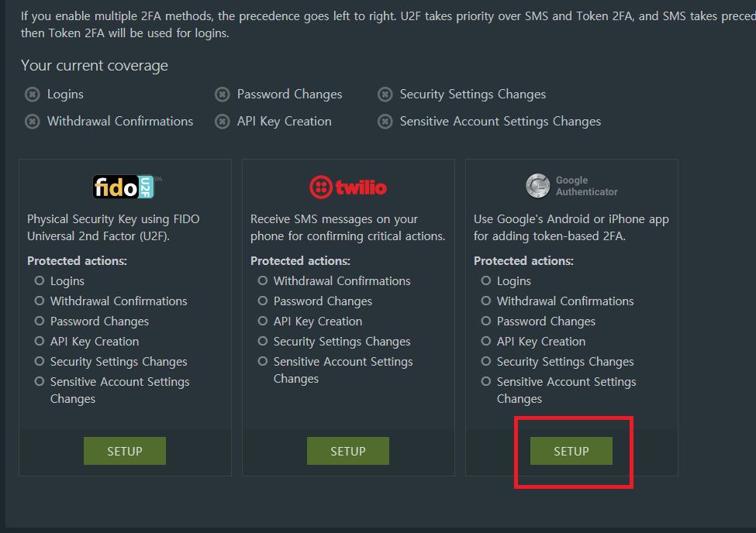756x533 pixels.
Task: Click 'Use Google's Android or iPhone app' description
Action: pos(571,228)
